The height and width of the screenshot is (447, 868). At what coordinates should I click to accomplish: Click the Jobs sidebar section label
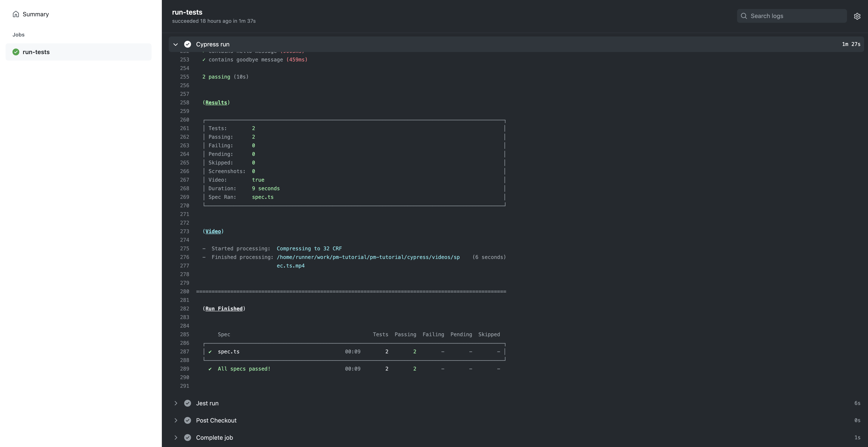point(18,35)
